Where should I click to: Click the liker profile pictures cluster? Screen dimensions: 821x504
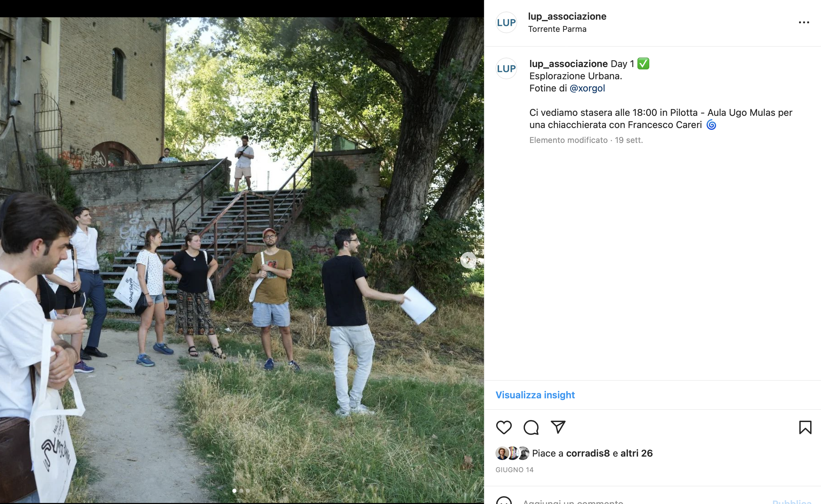point(512,453)
